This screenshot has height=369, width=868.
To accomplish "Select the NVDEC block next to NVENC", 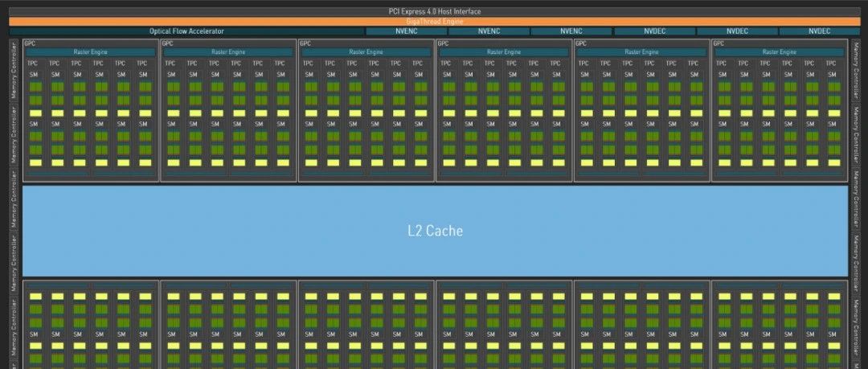I will click(x=654, y=31).
